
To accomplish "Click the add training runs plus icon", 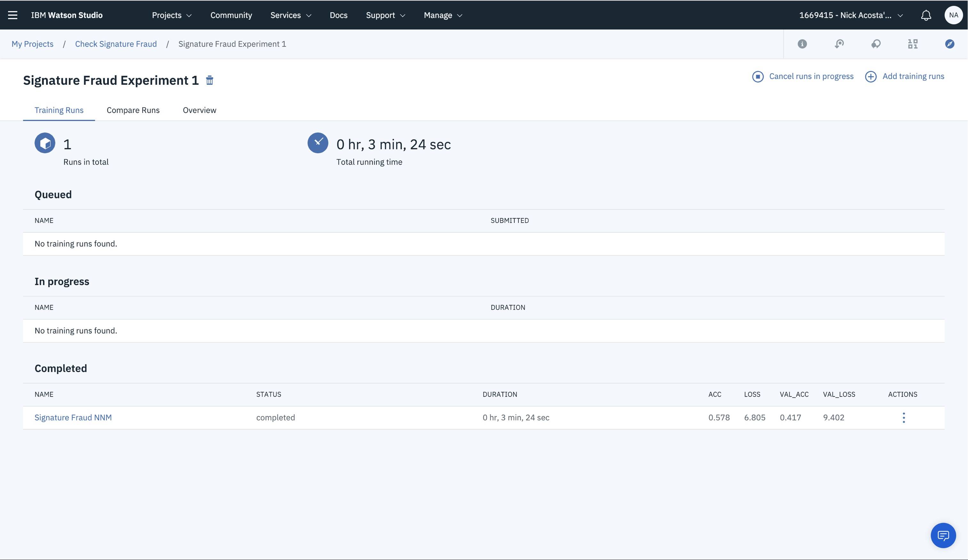I will [870, 76].
